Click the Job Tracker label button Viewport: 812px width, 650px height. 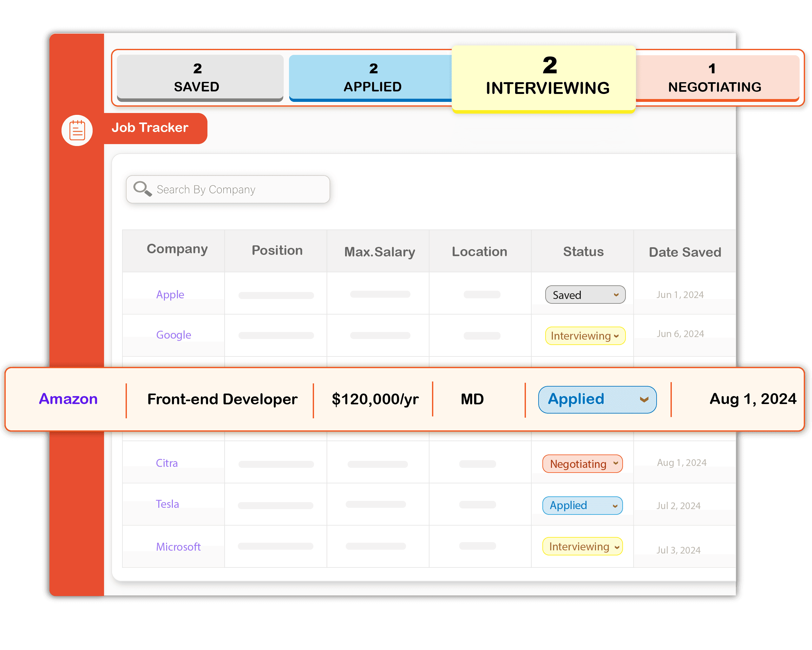(150, 128)
